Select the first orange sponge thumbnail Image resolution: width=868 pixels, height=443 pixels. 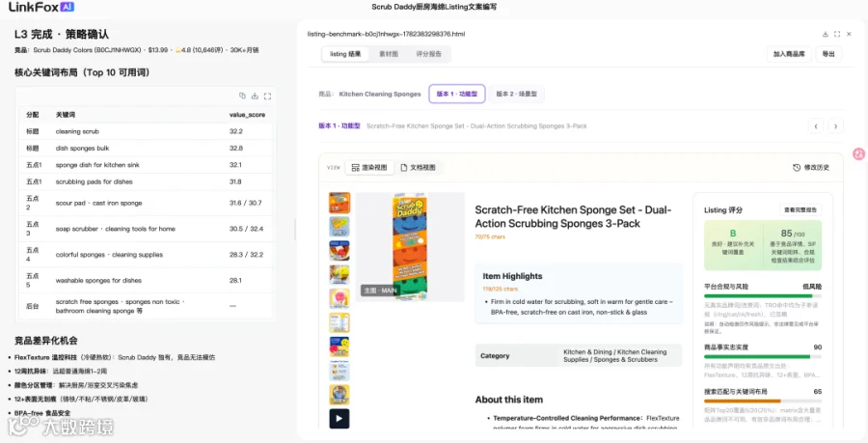(x=339, y=203)
